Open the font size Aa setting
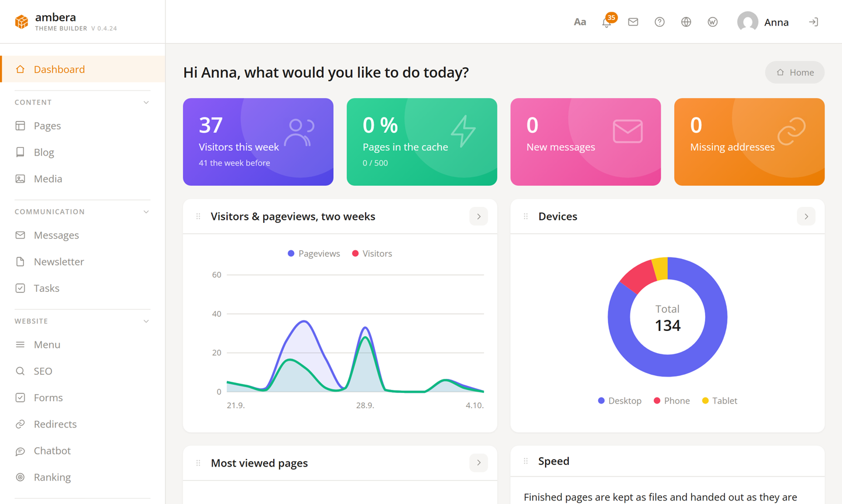 pos(579,22)
